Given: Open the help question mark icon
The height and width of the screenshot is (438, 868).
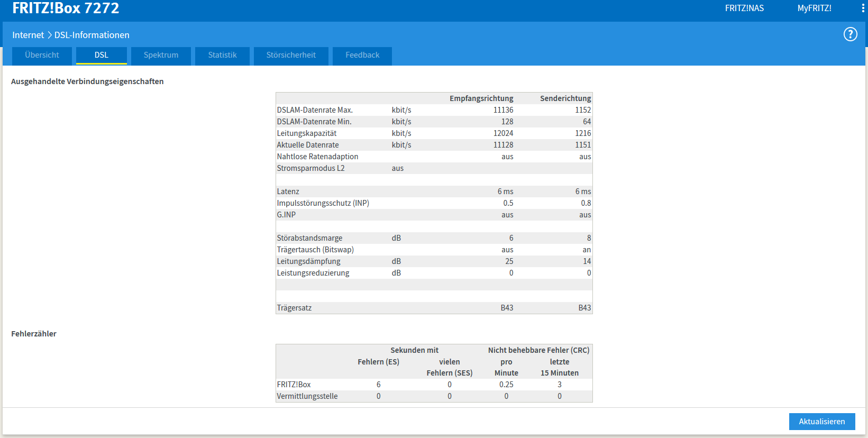Looking at the screenshot, I should [850, 34].
